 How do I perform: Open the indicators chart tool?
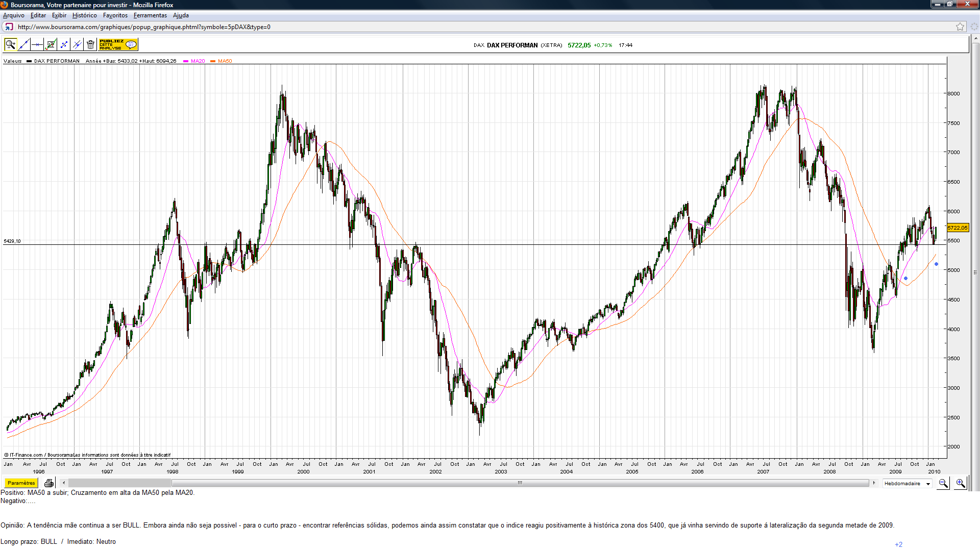(x=51, y=45)
